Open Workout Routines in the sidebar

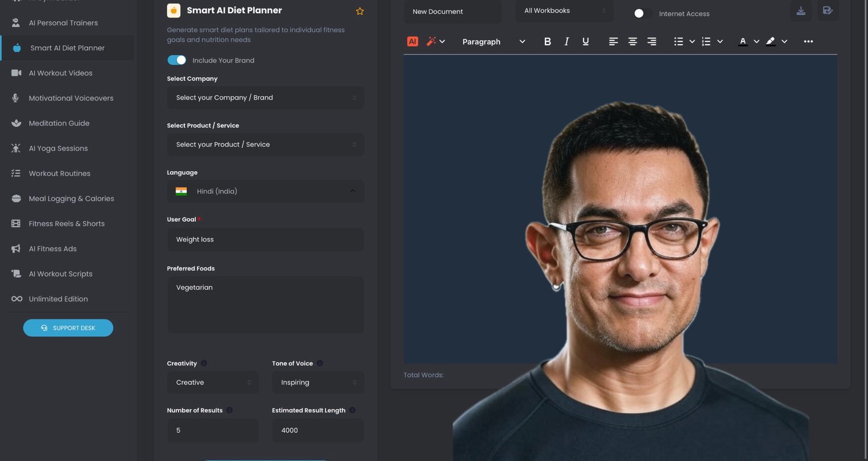(x=68, y=174)
